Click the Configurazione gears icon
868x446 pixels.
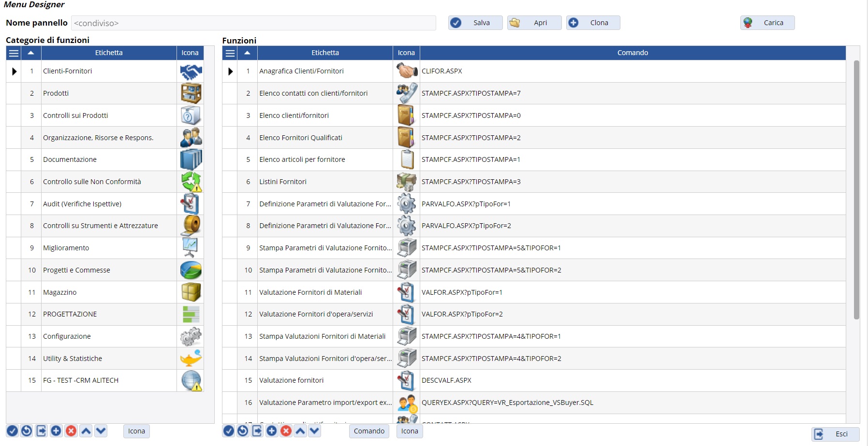(x=191, y=336)
